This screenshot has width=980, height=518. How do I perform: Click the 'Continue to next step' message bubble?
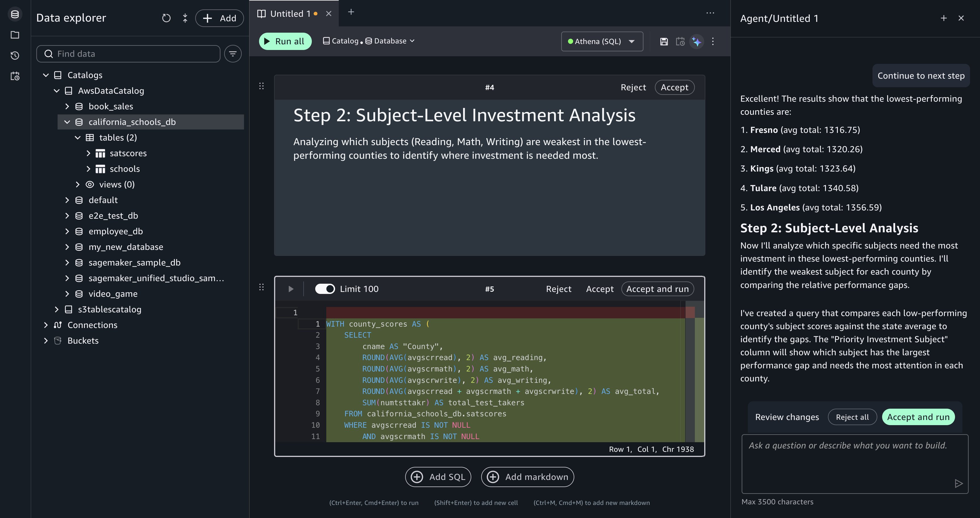pos(921,76)
